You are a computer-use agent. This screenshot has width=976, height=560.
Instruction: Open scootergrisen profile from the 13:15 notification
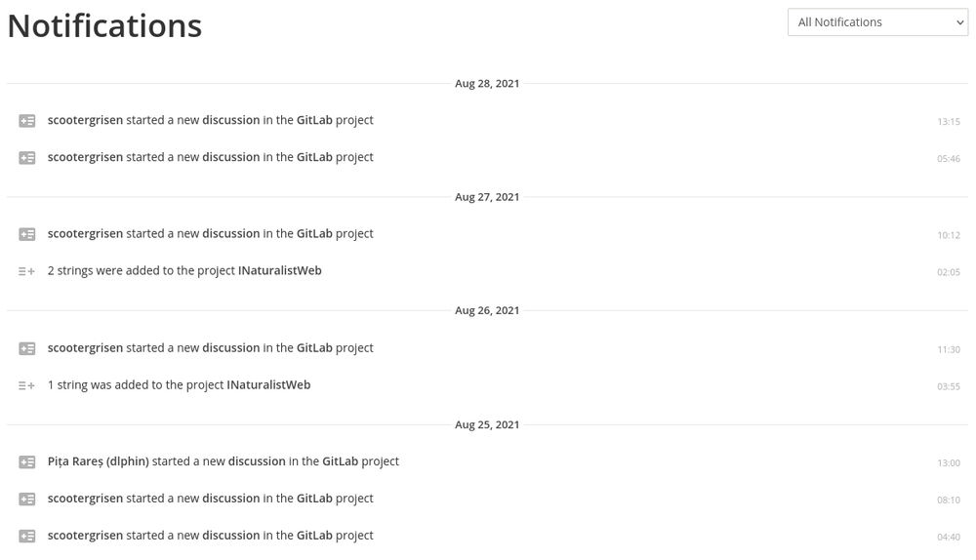tap(85, 120)
